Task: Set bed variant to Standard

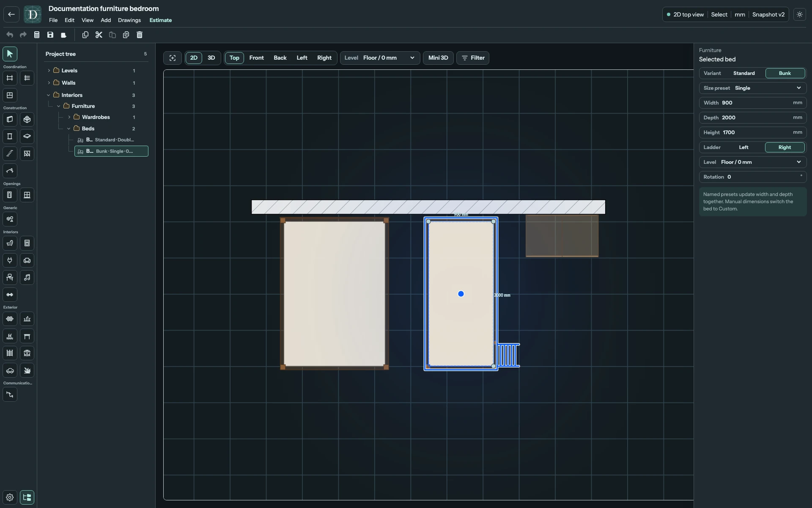Action: coord(744,73)
